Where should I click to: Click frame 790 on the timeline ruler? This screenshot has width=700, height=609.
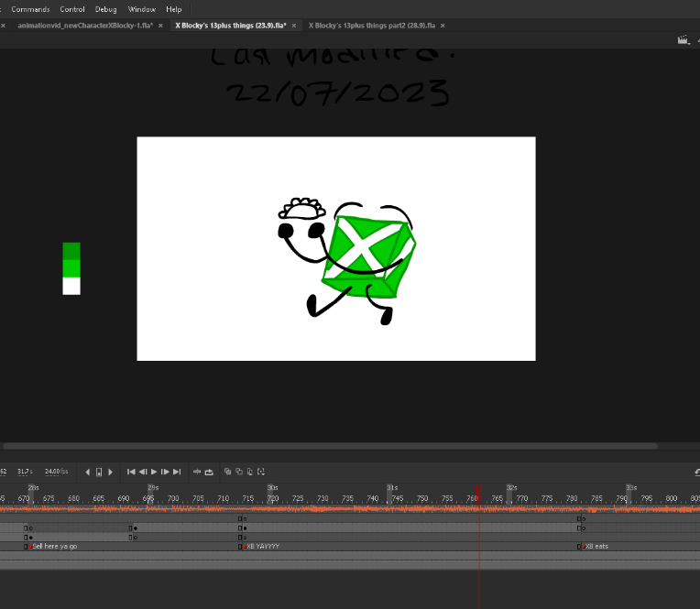(x=622, y=499)
